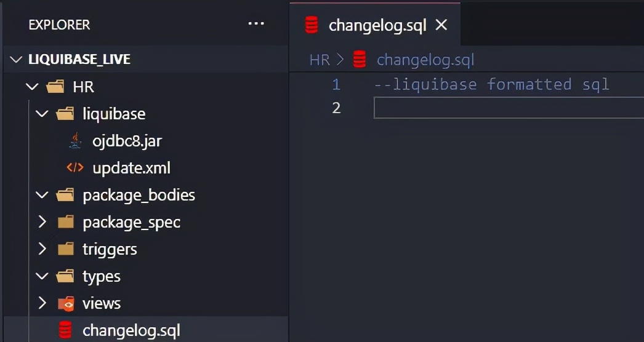Open ojdbc8.jar in the file tree
Viewport: 644px width, 342px height.
tap(127, 141)
